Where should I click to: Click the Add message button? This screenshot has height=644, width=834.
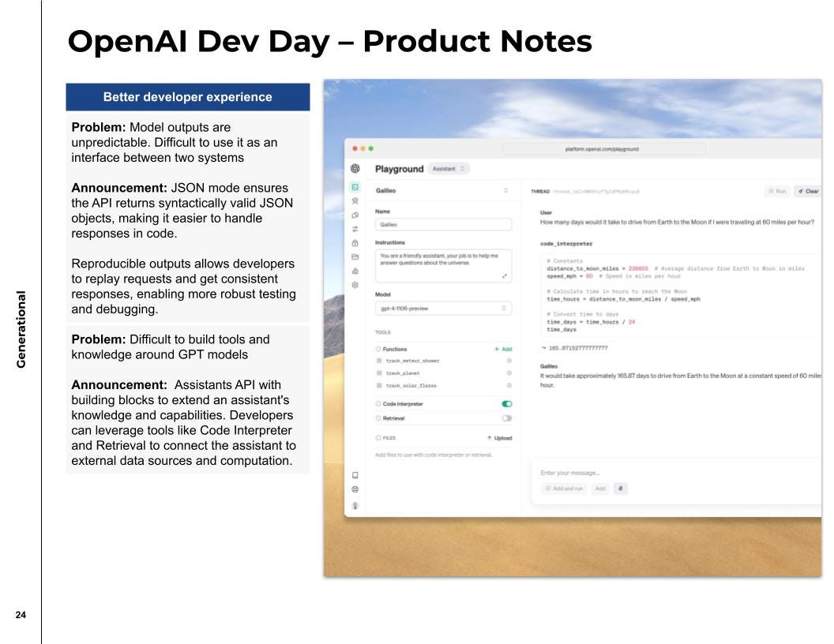[600, 489]
